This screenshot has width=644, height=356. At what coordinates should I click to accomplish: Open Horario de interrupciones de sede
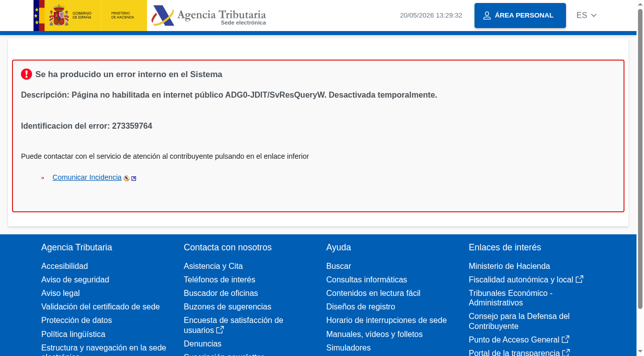(386, 320)
